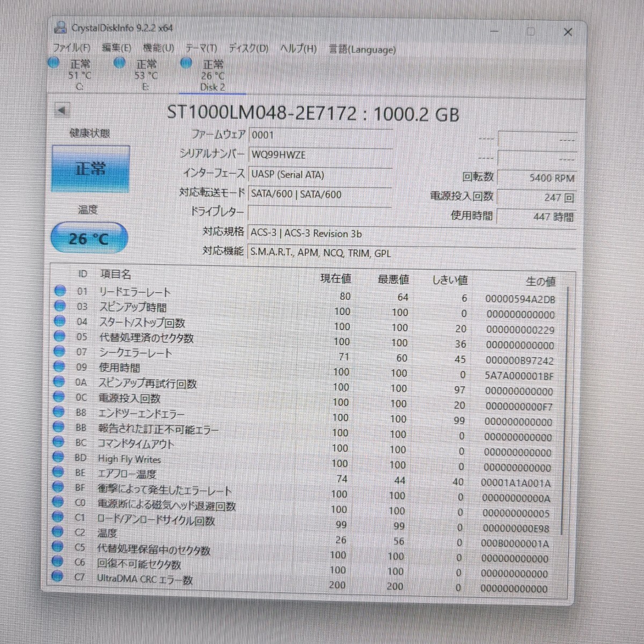Open the 編集(E) menu
Viewport: 644px width, 644px height.
(x=116, y=48)
